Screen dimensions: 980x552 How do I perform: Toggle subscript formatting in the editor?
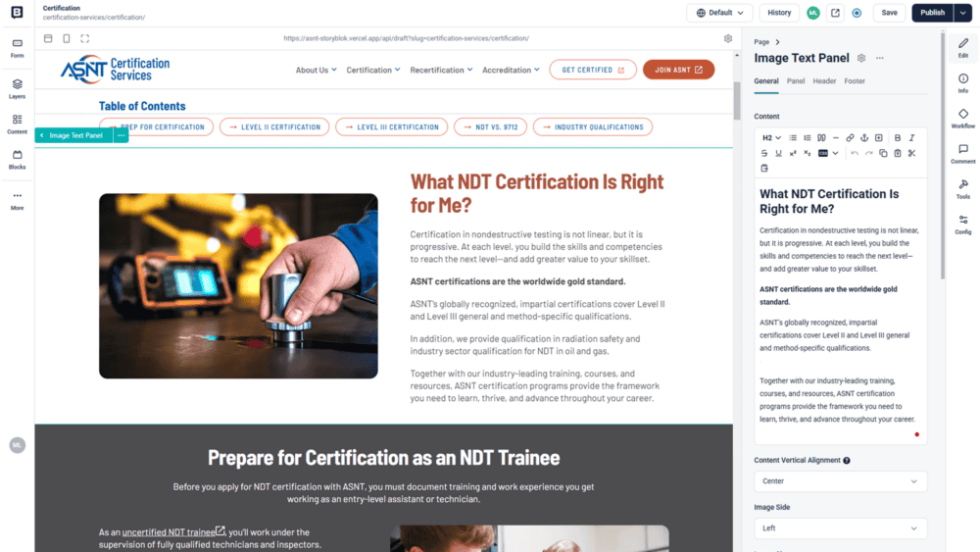pos(808,153)
